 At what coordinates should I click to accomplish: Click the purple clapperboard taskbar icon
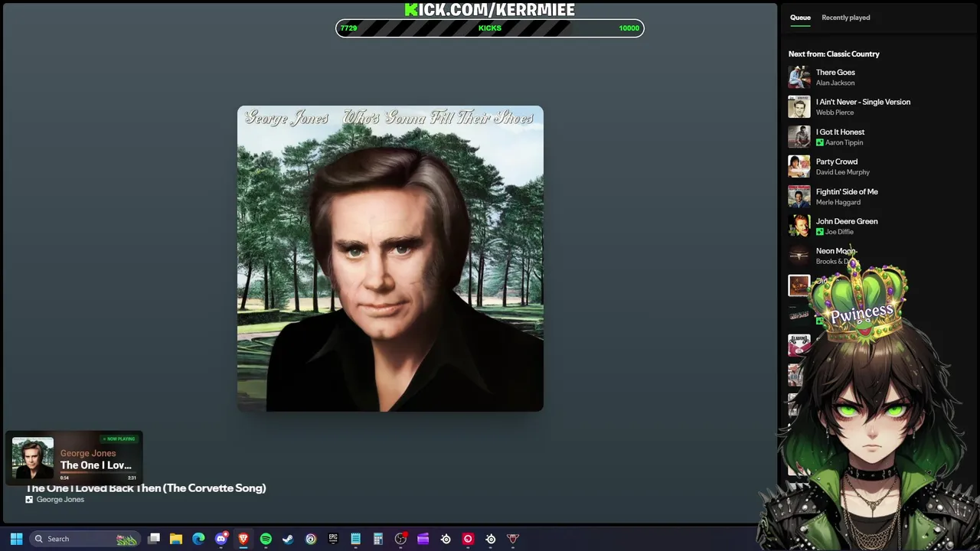pos(423,539)
